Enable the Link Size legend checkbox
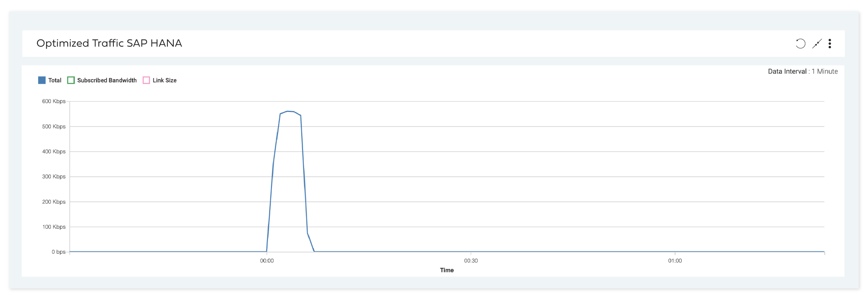Image resolution: width=868 pixels, height=300 pixels. [146, 80]
